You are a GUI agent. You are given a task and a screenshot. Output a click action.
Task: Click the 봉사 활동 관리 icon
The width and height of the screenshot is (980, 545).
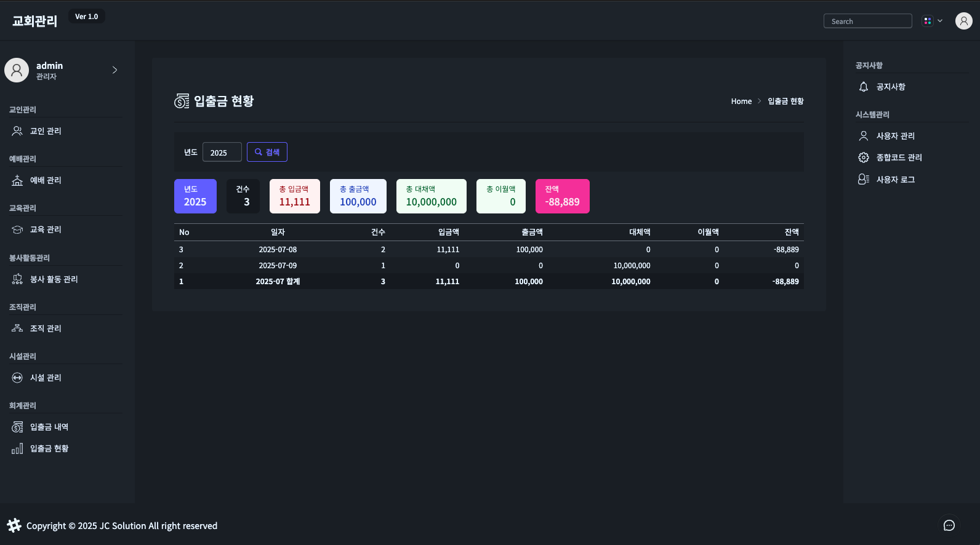tap(17, 279)
